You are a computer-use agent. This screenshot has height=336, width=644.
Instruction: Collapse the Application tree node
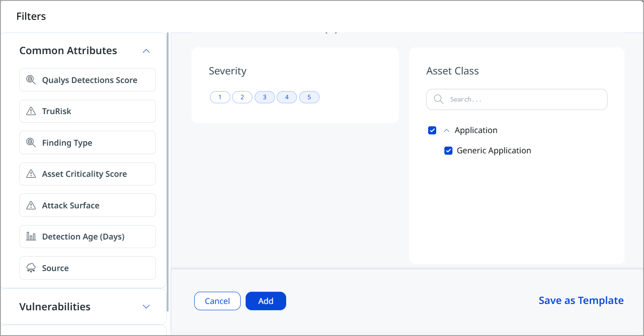(446, 130)
